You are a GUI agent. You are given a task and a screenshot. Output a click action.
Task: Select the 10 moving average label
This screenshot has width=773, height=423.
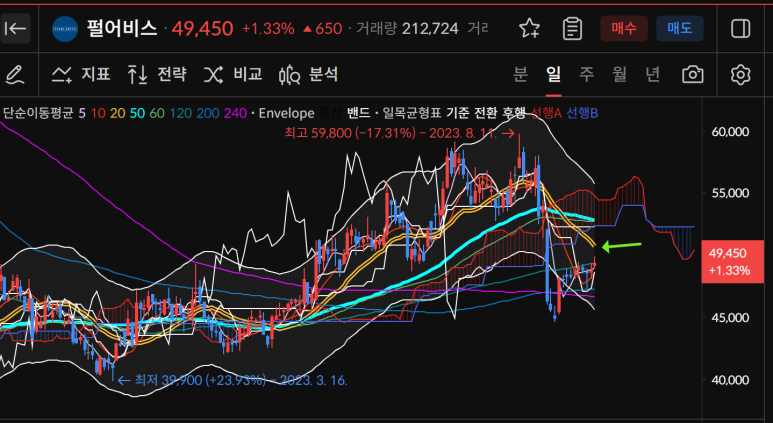(x=98, y=113)
